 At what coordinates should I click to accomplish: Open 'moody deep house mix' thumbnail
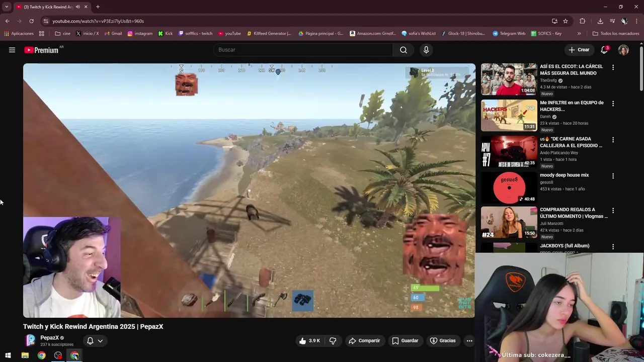coord(509,188)
